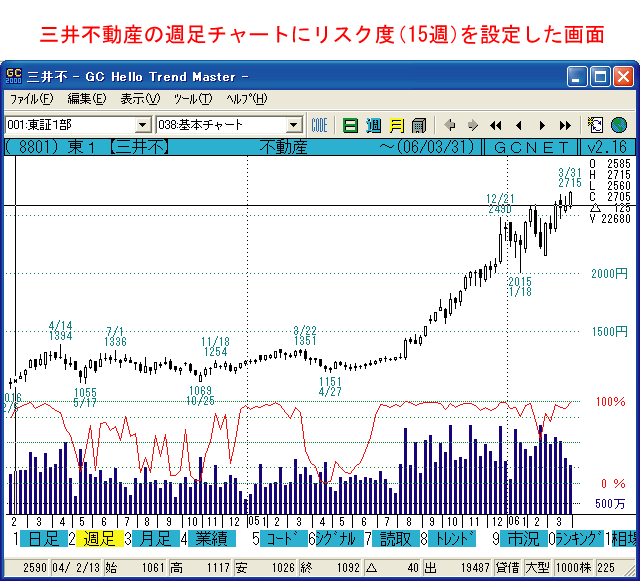Click the 読取 button
Viewport: 640px width, 581px height.
coord(395,539)
